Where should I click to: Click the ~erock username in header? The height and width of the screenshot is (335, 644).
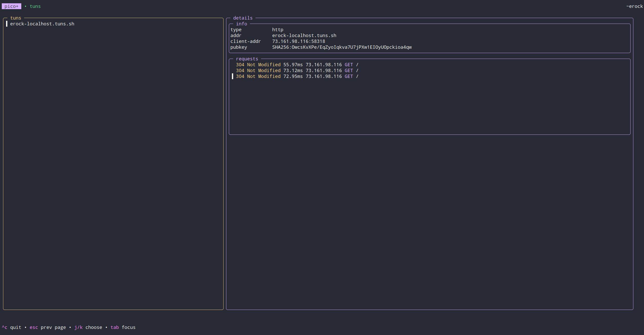[x=634, y=6]
